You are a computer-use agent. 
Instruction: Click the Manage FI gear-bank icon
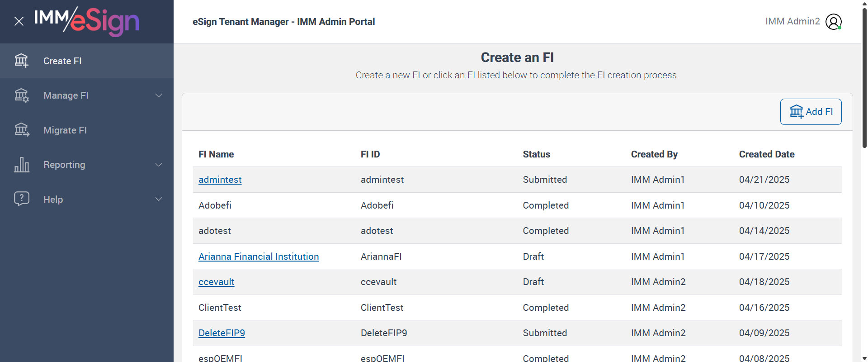(21, 95)
